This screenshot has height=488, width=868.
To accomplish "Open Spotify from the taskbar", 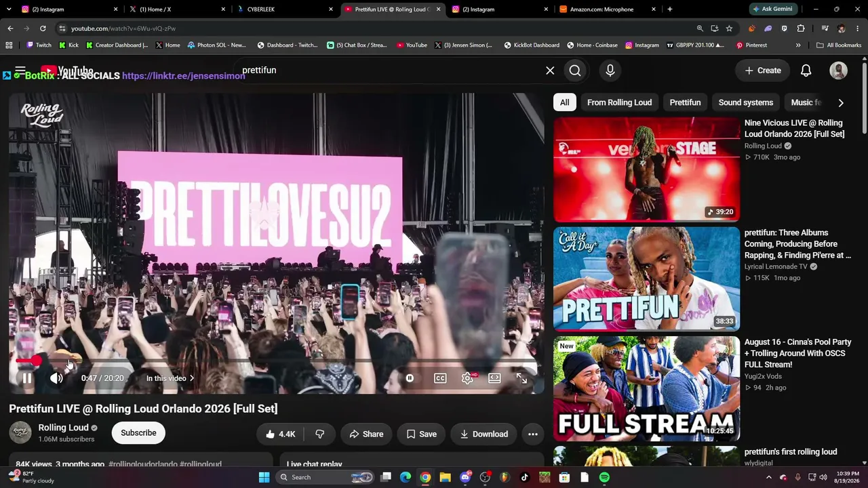I will point(604,477).
